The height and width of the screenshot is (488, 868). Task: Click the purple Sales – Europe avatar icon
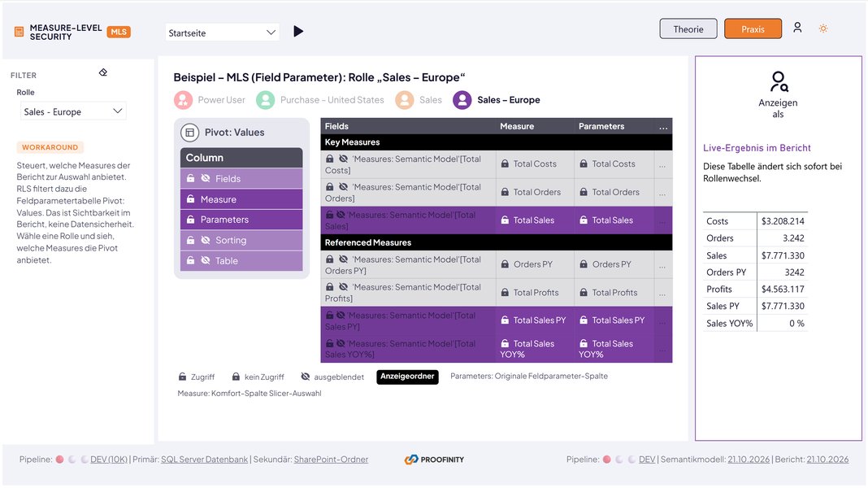click(462, 100)
